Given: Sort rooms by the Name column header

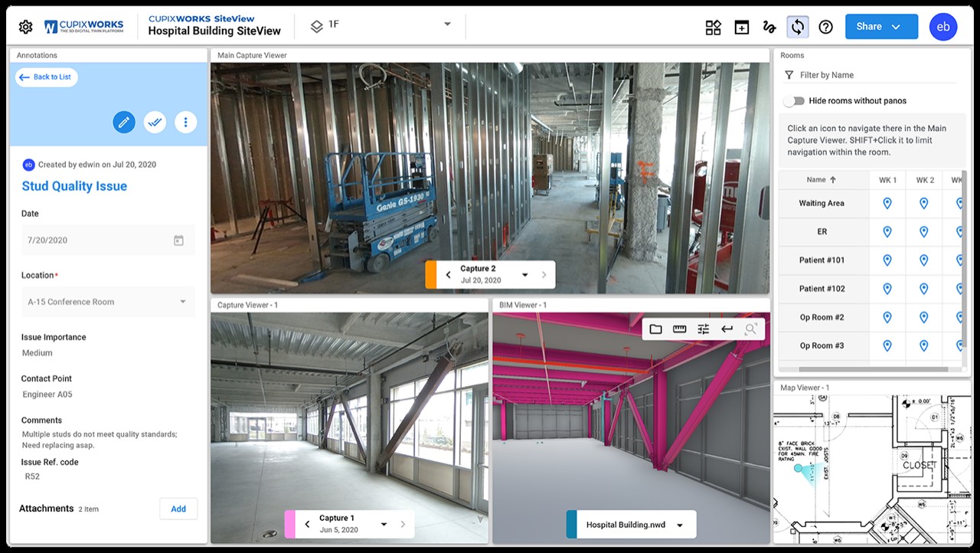Looking at the screenshot, I should [821, 180].
